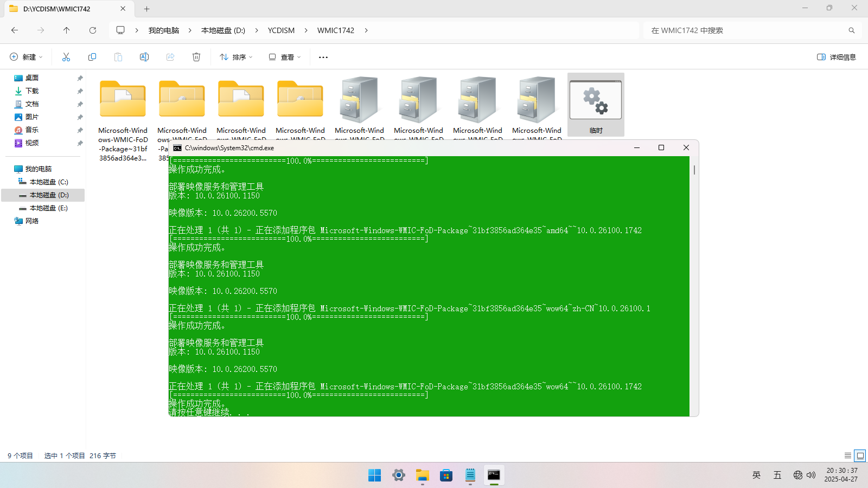Image resolution: width=868 pixels, height=488 pixels.
Task: Open the 查看 view dropdown
Action: click(x=284, y=57)
